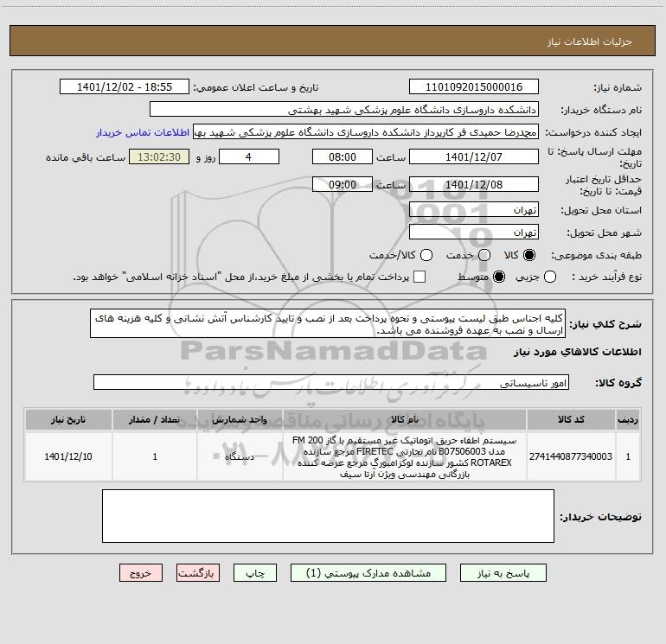Click the شهر محل تحویل field تهران
Viewport: 666px width, 644px height.
pyautogui.click(x=474, y=233)
